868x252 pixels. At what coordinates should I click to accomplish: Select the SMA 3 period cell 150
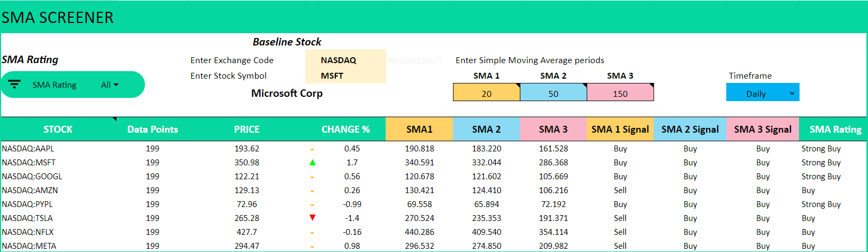620,93
